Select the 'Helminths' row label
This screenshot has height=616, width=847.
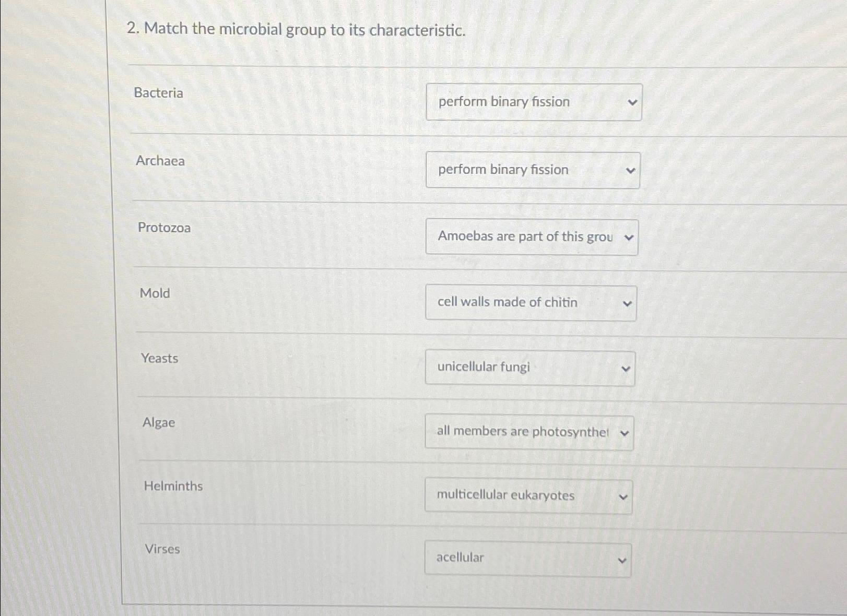173,487
